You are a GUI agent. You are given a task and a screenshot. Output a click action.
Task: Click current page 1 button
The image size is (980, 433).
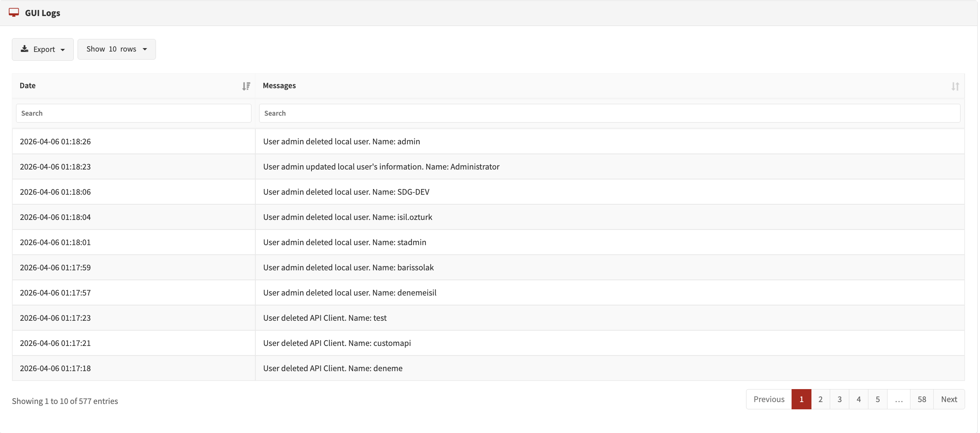click(801, 399)
